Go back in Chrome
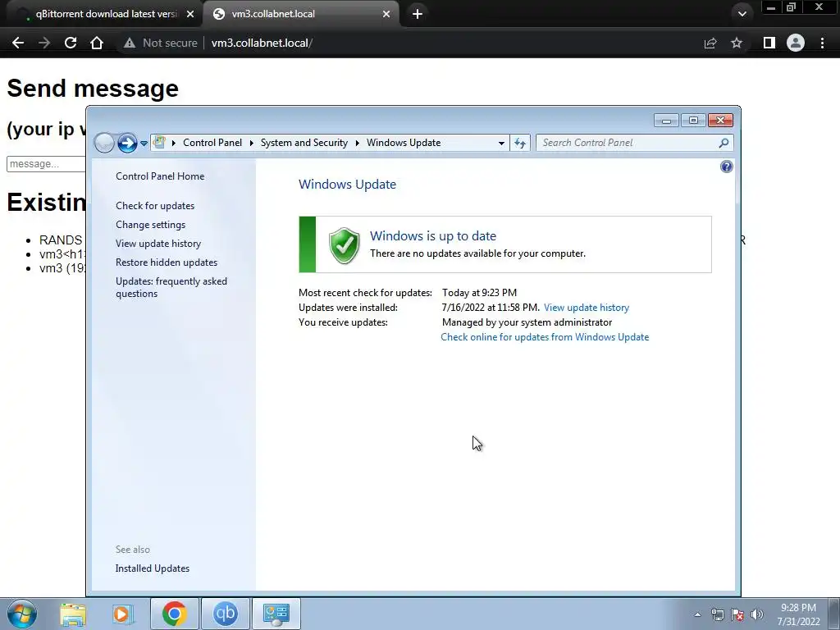 pyautogui.click(x=18, y=43)
